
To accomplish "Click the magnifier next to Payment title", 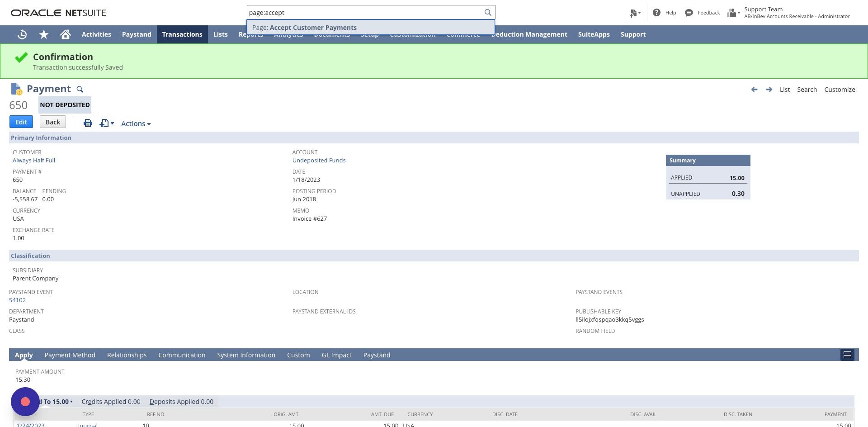I will tap(80, 89).
